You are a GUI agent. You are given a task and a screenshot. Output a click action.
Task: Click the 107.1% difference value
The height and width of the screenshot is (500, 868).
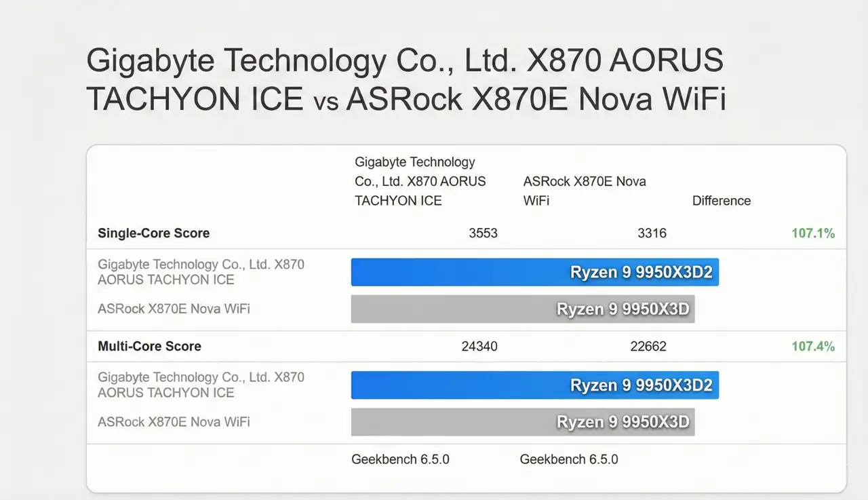tap(813, 233)
